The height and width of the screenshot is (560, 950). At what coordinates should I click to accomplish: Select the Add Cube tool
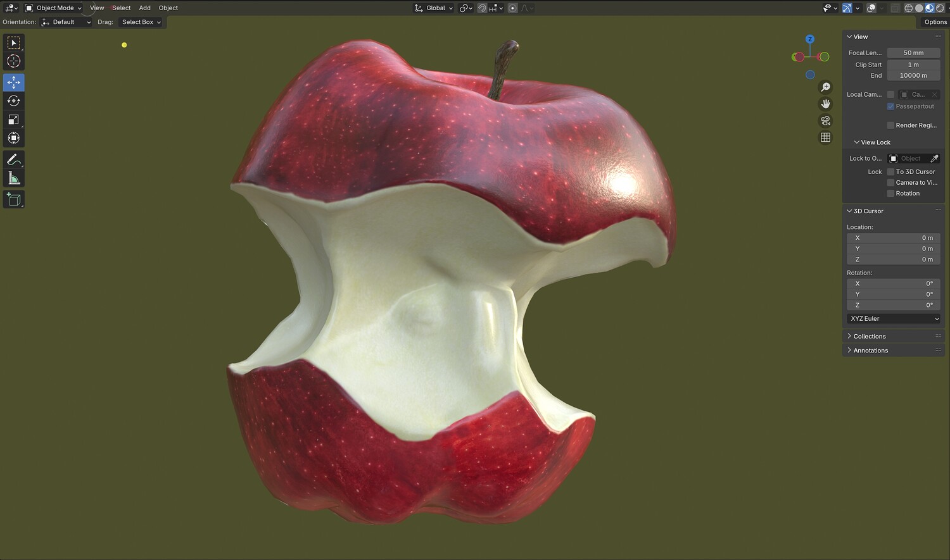click(x=13, y=199)
